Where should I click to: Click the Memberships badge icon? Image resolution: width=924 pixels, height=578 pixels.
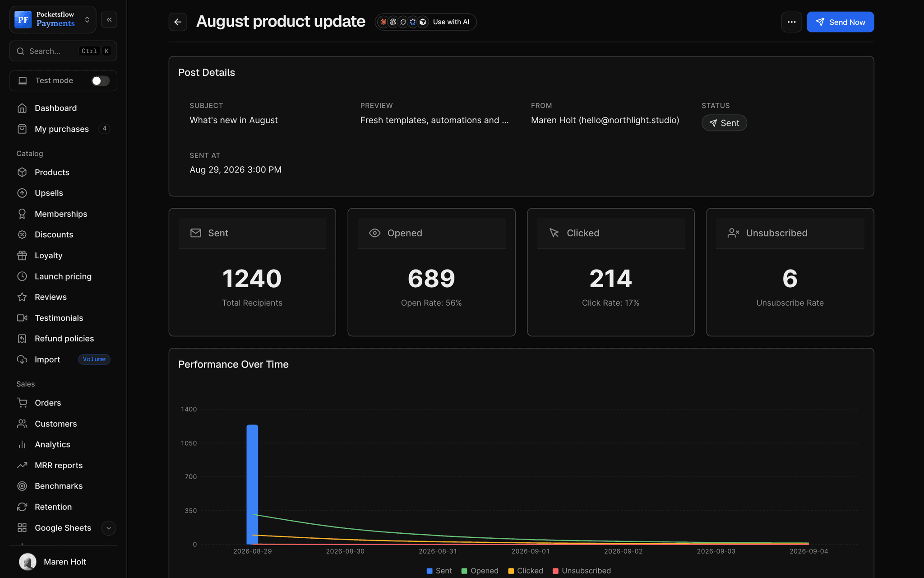[22, 214]
